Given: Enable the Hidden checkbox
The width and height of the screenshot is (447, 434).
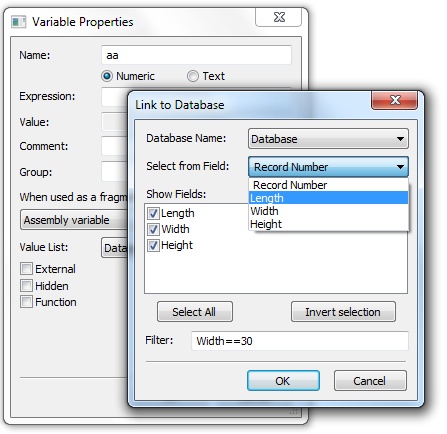Looking at the screenshot, I should pos(26,286).
